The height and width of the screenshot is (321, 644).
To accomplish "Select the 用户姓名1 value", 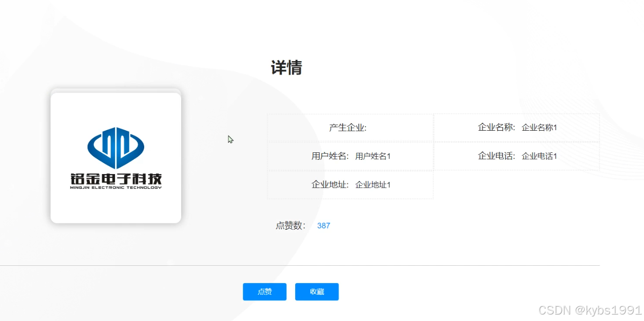I will [x=373, y=156].
